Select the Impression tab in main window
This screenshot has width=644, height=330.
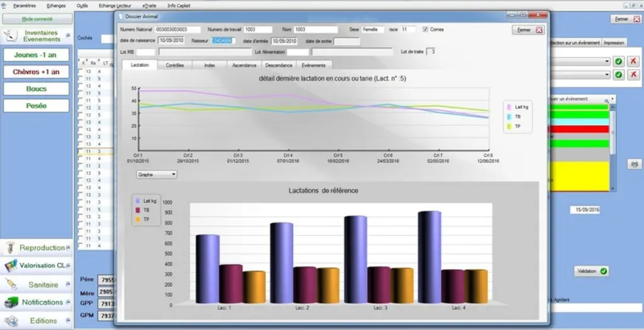tap(614, 43)
